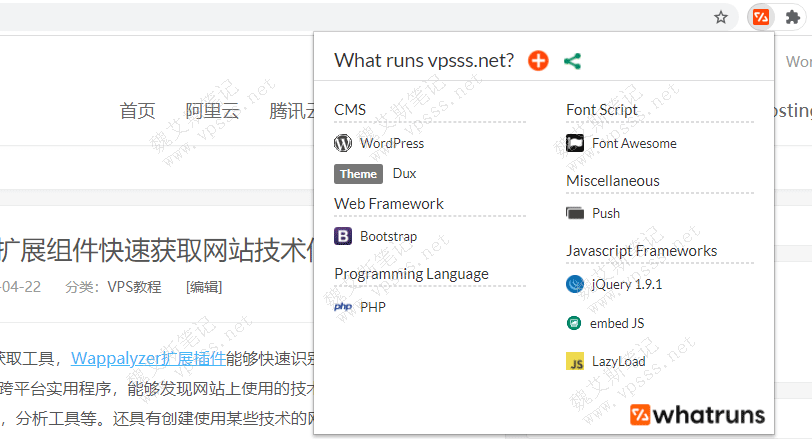Viewport: 812px width, 439px height.
Task: Open the WordPress technology link
Action: point(392,143)
